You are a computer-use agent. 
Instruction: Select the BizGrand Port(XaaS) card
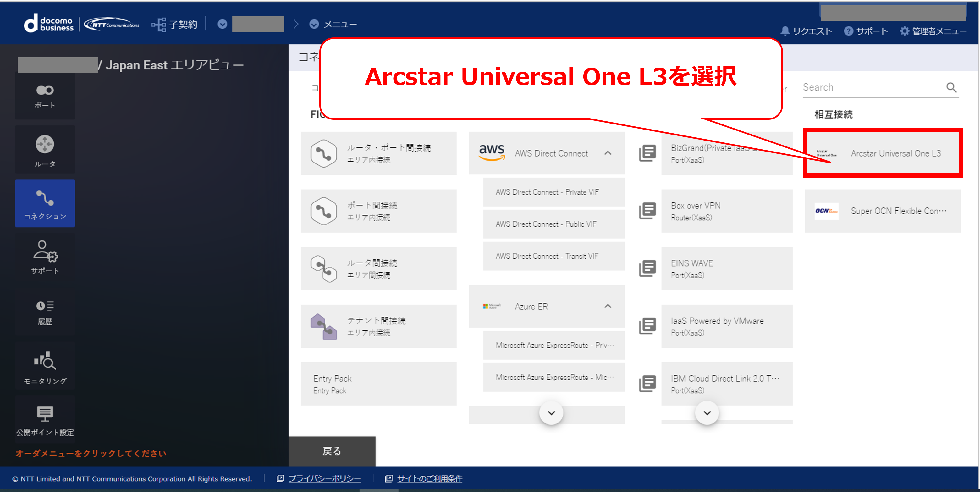click(x=727, y=153)
